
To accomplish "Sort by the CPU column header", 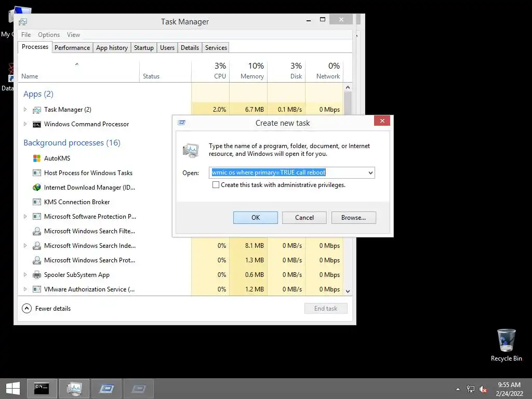I will click(x=210, y=71).
